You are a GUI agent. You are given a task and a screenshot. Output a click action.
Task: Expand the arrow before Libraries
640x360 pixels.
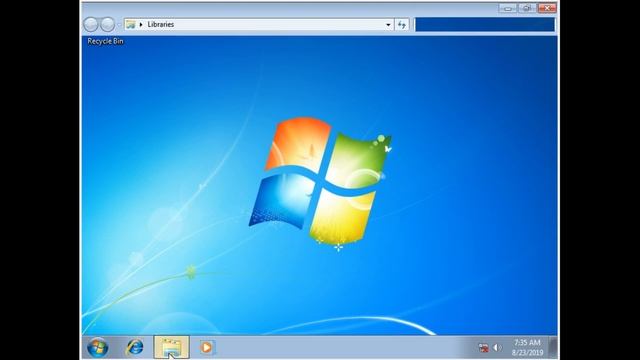[141, 24]
